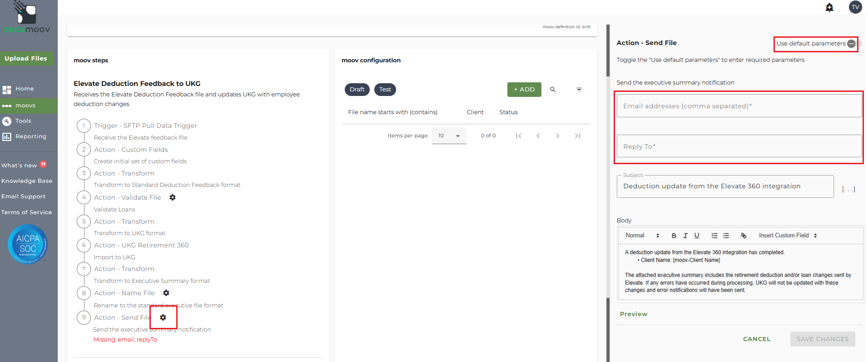Sort by Client column header
The width and height of the screenshot is (868, 362).
coord(475,112)
